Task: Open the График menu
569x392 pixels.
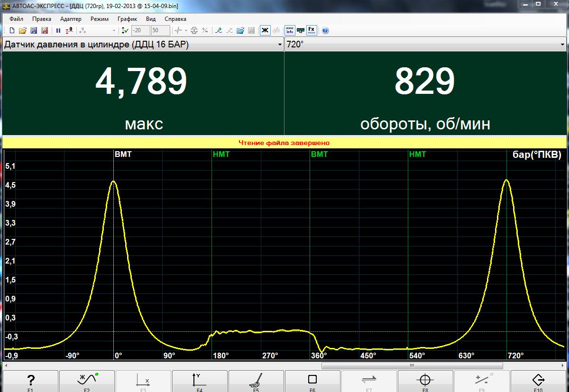Action: pos(127,19)
